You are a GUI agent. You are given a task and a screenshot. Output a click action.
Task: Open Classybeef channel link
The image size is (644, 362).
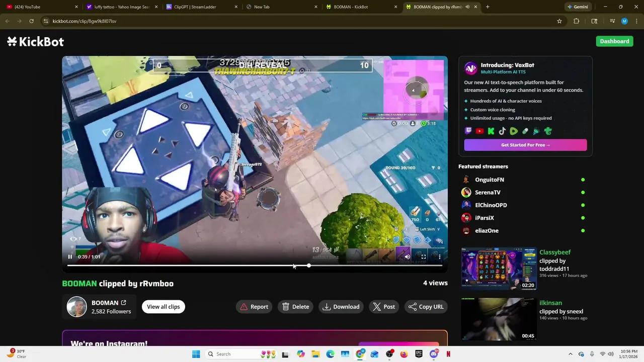(555, 252)
